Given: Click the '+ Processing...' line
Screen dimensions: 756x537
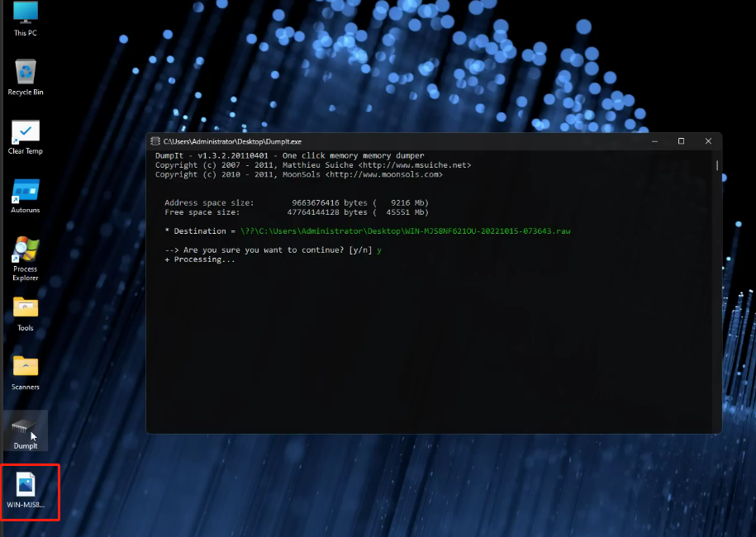Looking at the screenshot, I should [200, 259].
